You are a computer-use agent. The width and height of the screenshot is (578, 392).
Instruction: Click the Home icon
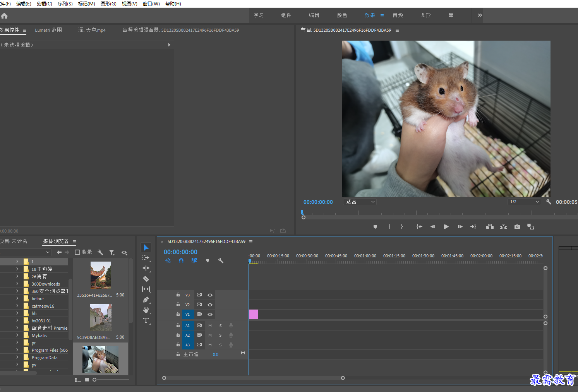tap(4, 16)
